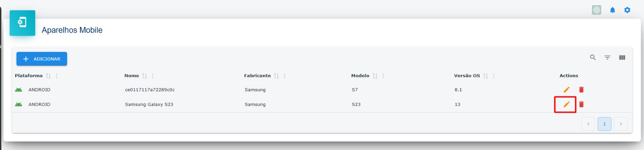
Task: Select page 1 in pagination
Action: click(604, 124)
